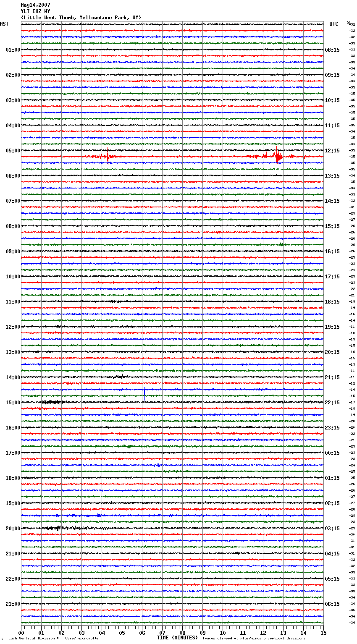Click the 16:15 UTC time label

(x=332, y=251)
